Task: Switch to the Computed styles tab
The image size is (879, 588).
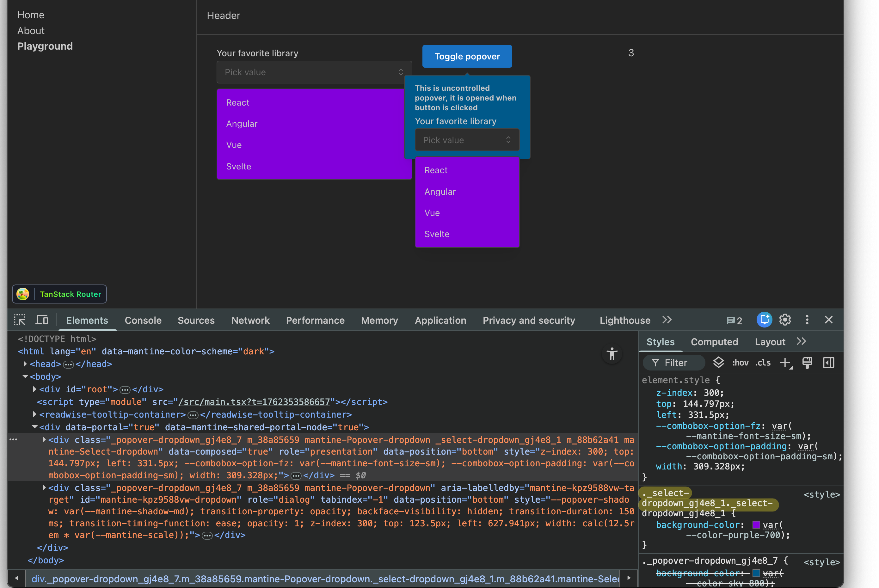Action: [x=714, y=342]
